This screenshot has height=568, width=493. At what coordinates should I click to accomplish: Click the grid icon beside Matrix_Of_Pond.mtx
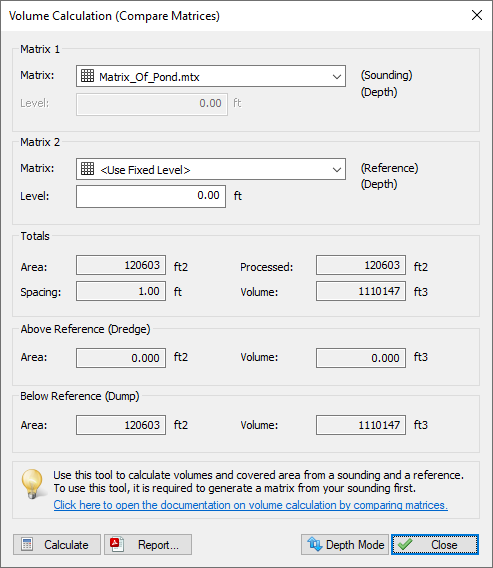[x=87, y=76]
